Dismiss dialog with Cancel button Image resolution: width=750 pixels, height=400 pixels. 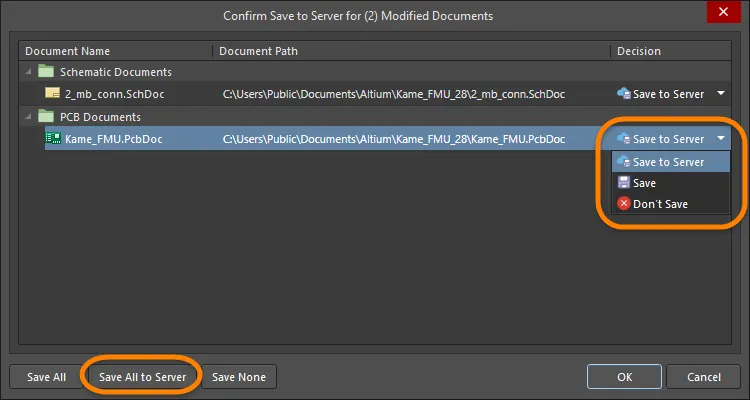[704, 377]
